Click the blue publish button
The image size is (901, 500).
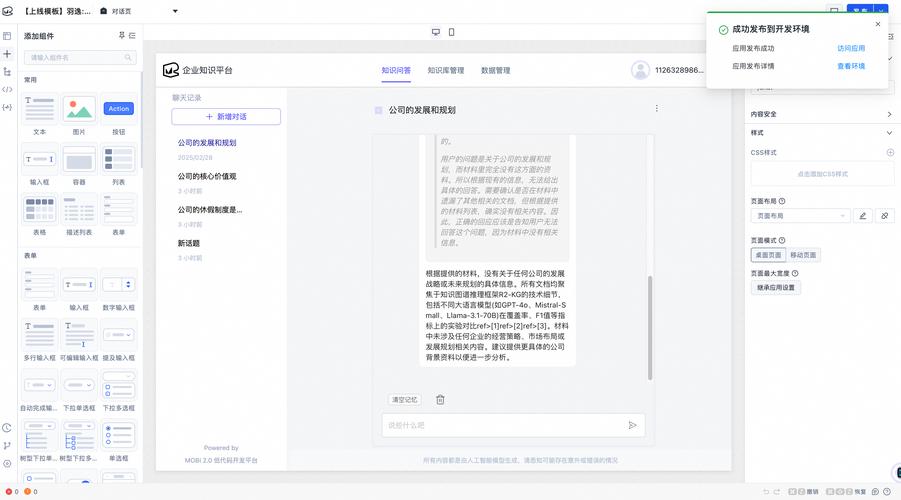tap(860, 10)
